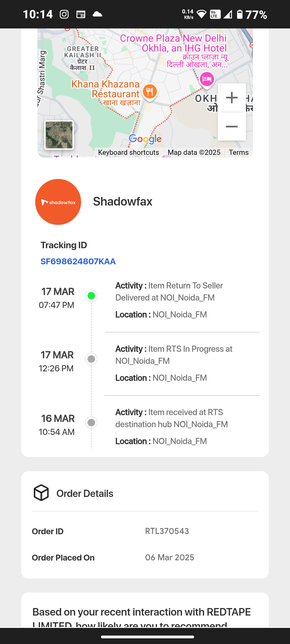Viewport: 290px width, 644px height.
Task: Tap the Return To Seller Delivered entry
Action: [169, 292]
